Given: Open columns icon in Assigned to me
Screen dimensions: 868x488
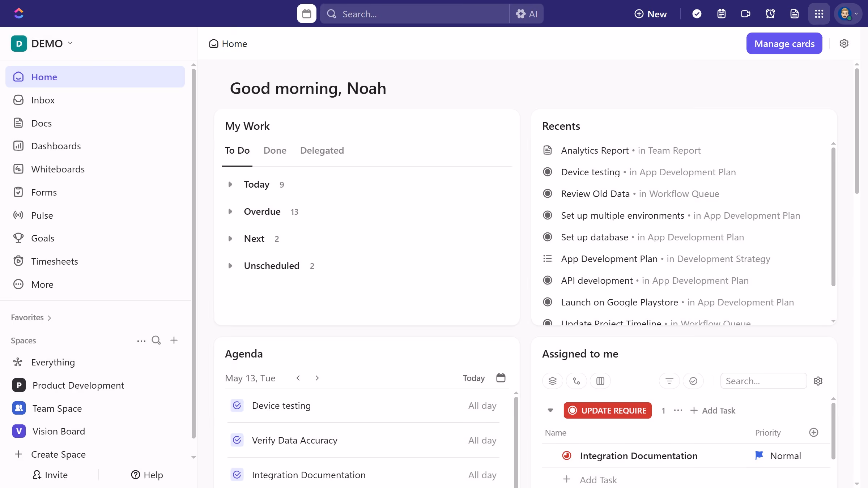Looking at the screenshot, I should click(600, 381).
